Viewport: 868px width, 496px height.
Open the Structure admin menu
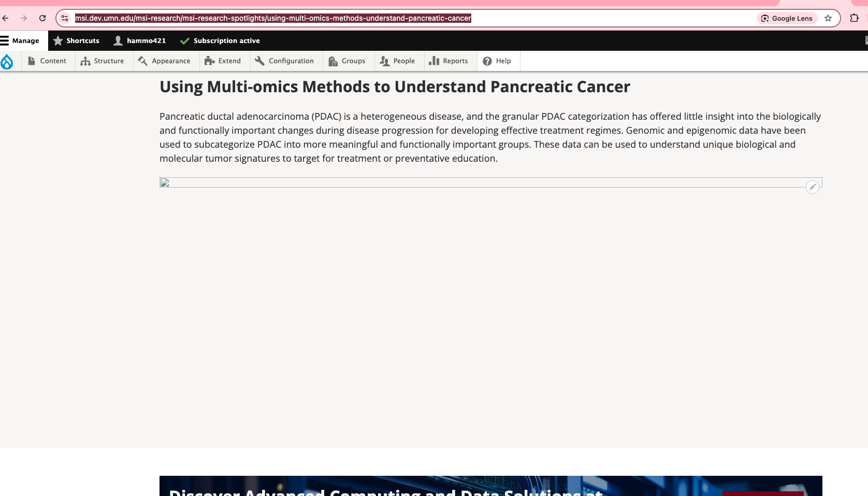pos(103,61)
